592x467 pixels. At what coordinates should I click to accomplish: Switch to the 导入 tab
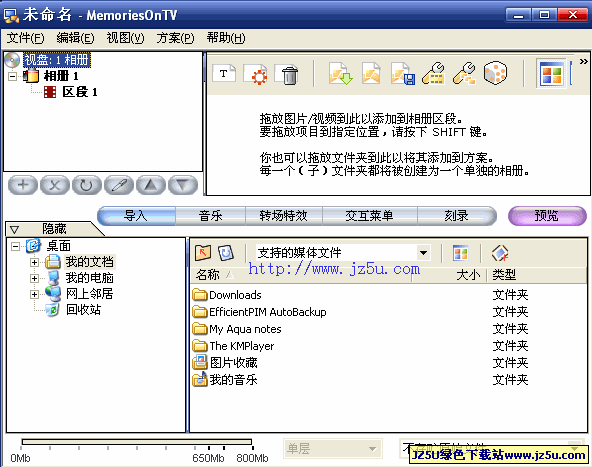[x=136, y=216]
